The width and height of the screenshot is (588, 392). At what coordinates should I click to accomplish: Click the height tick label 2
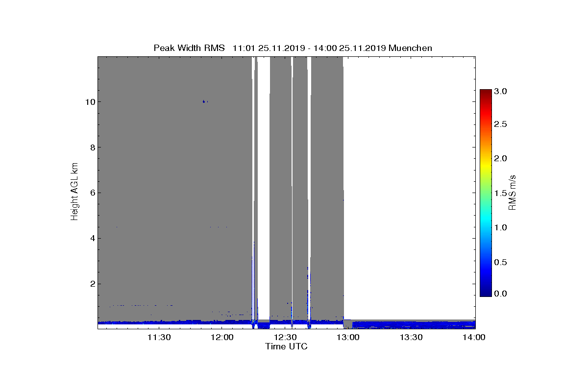[x=92, y=284]
